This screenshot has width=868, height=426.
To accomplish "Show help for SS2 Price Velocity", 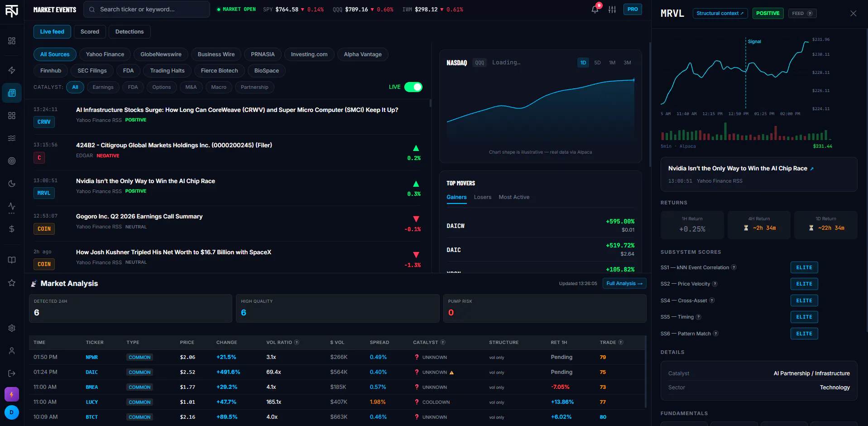I will click(x=715, y=284).
